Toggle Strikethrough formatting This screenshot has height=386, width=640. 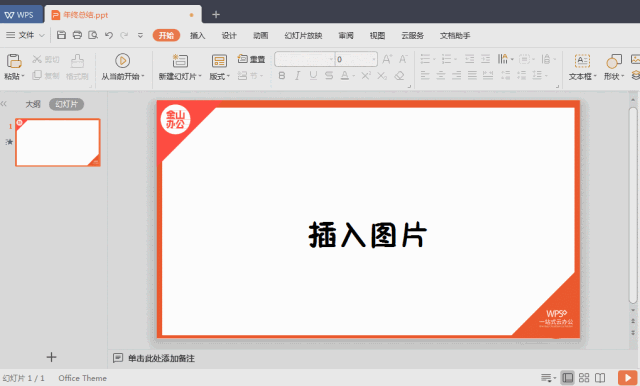(329, 75)
